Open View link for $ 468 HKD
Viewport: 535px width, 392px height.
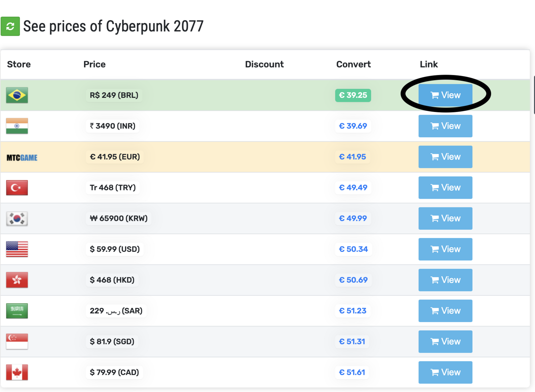[x=445, y=280]
